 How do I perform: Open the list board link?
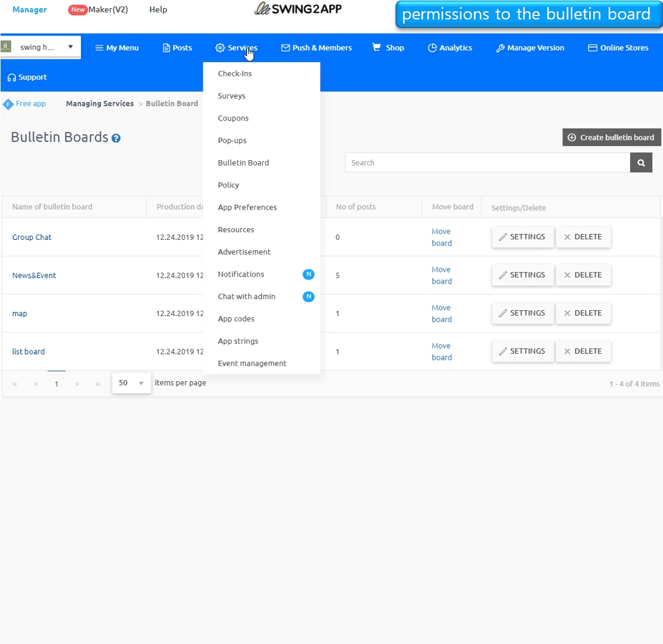[x=28, y=352]
